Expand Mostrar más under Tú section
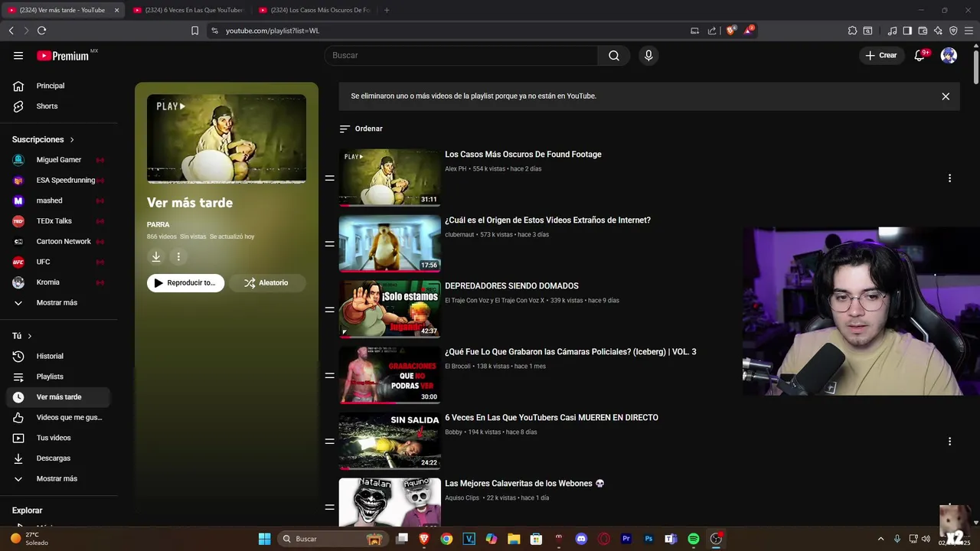The image size is (980, 551). coord(58,478)
